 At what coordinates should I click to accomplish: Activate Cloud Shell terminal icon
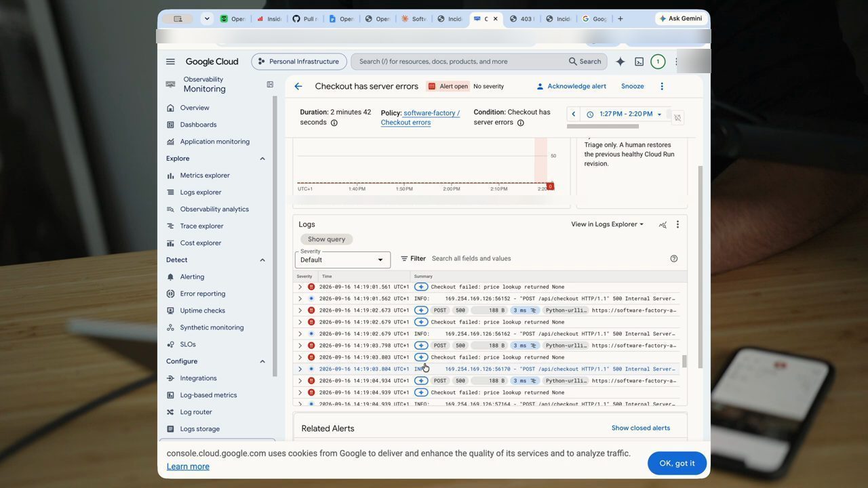[x=639, y=62]
